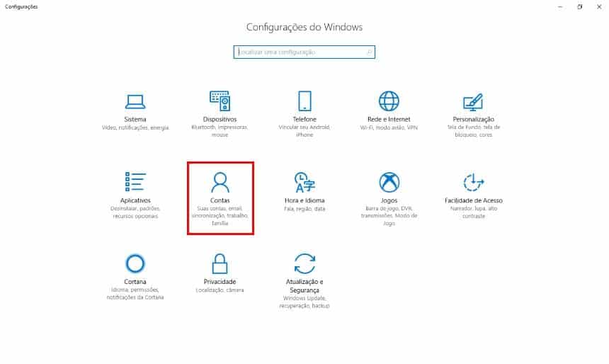Click the Atualização e Segurança label
The width and height of the screenshot is (609, 364).
click(x=304, y=286)
